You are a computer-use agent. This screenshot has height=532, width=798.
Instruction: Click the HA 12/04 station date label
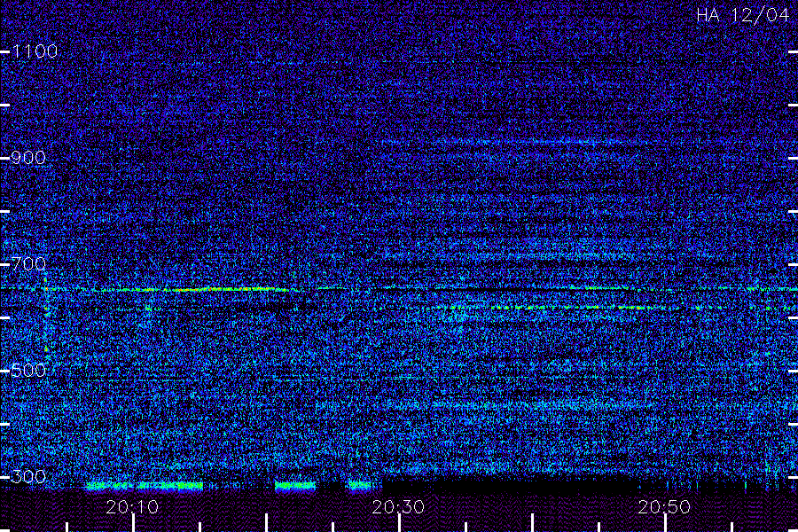742,15
